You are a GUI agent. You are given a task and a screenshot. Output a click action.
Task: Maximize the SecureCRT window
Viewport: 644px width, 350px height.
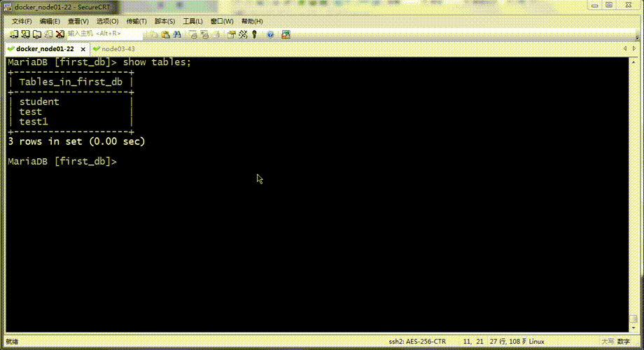pos(609,6)
